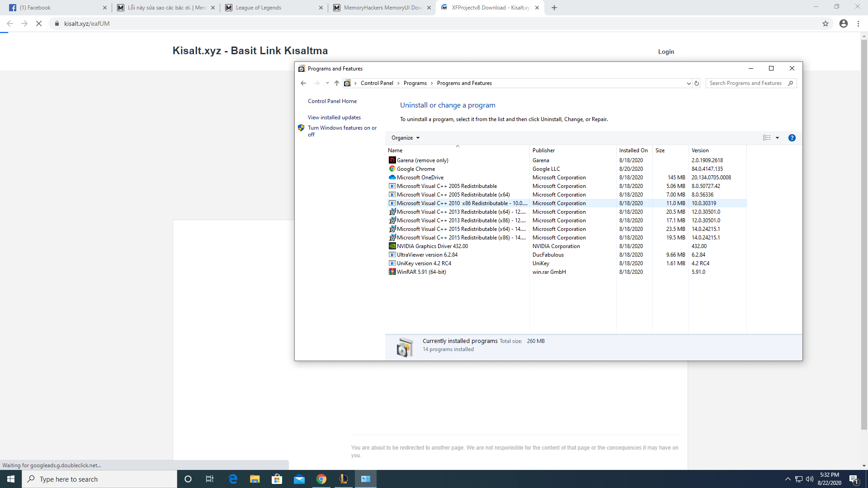868x488 pixels.
Task: Open Chrome's three-dot menu
Action: (858, 23)
